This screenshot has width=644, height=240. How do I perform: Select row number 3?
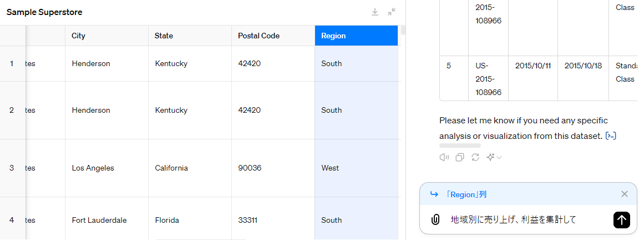pyautogui.click(x=12, y=168)
